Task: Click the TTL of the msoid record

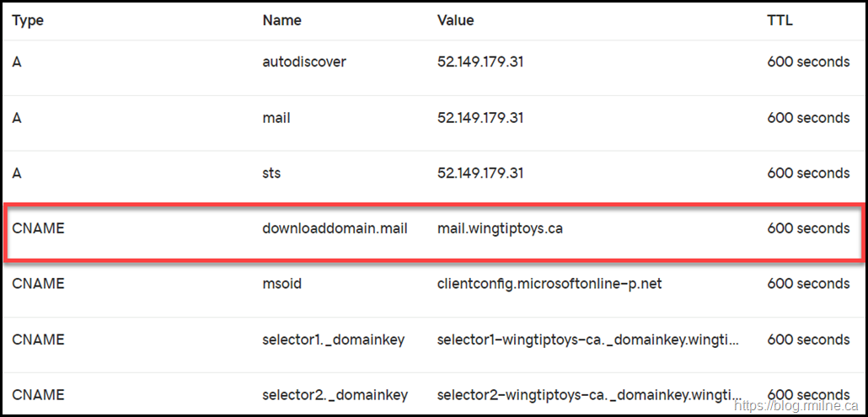Action: pos(808,284)
